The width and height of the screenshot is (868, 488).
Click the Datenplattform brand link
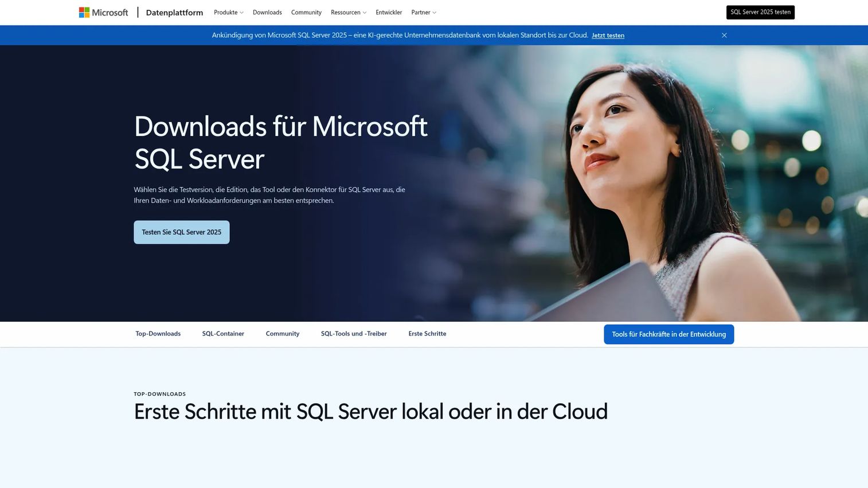pos(174,13)
